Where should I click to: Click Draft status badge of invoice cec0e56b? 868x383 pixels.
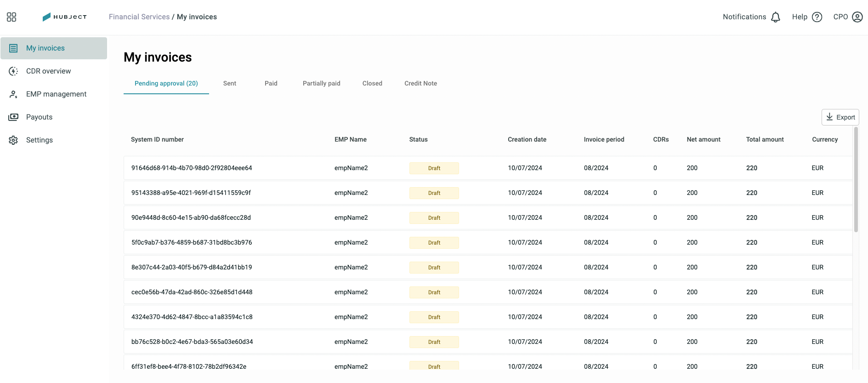coord(434,292)
